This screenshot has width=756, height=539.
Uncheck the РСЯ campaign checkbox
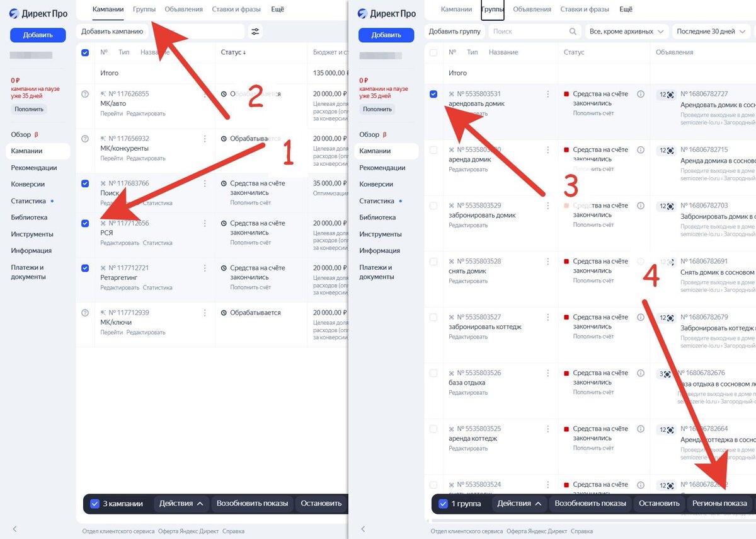[85, 223]
